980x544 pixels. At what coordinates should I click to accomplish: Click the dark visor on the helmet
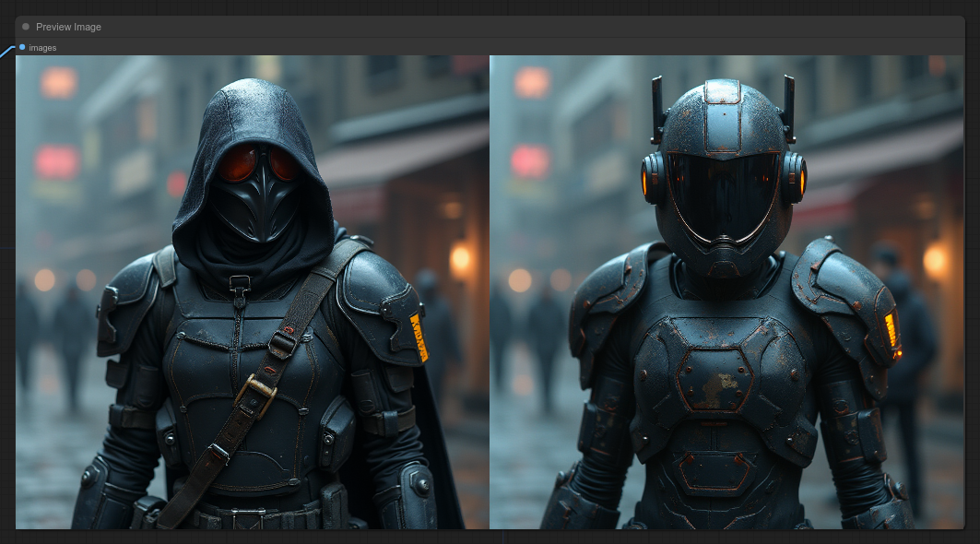[723, 192]
